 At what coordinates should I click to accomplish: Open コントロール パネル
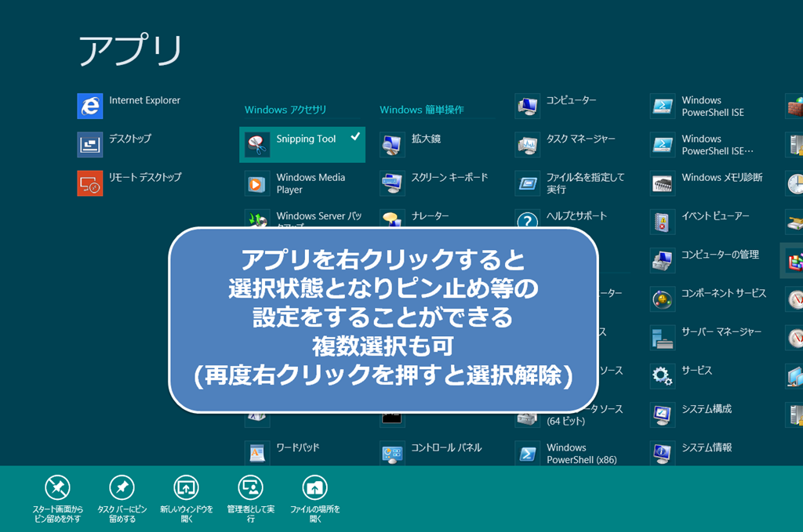[x=431, y=453]
